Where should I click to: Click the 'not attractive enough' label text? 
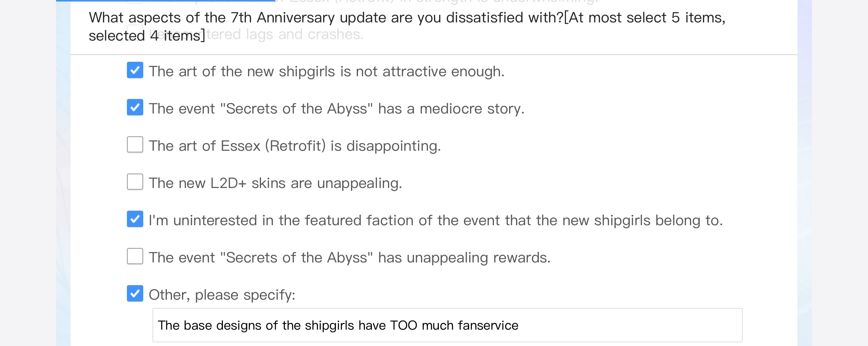coord(326,71)
